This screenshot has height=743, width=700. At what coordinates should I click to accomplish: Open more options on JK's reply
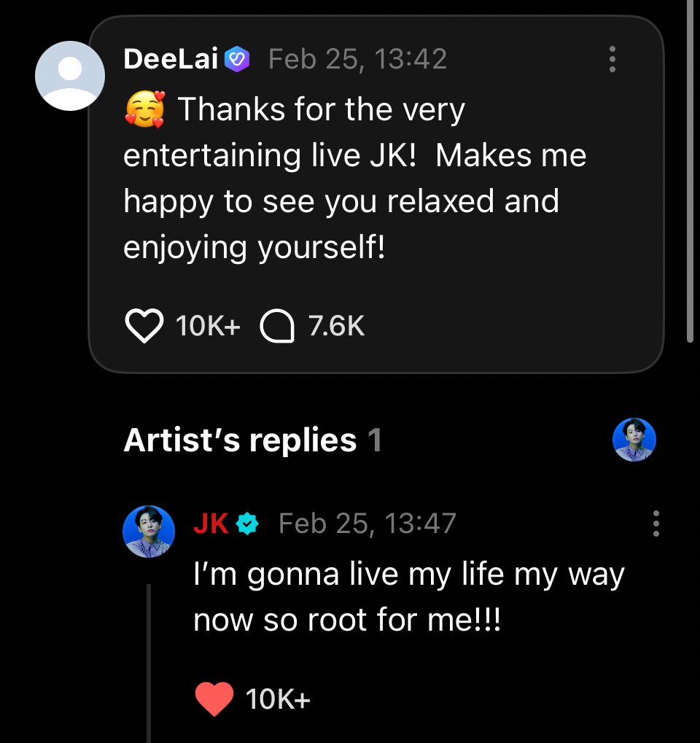click(656, 524)
